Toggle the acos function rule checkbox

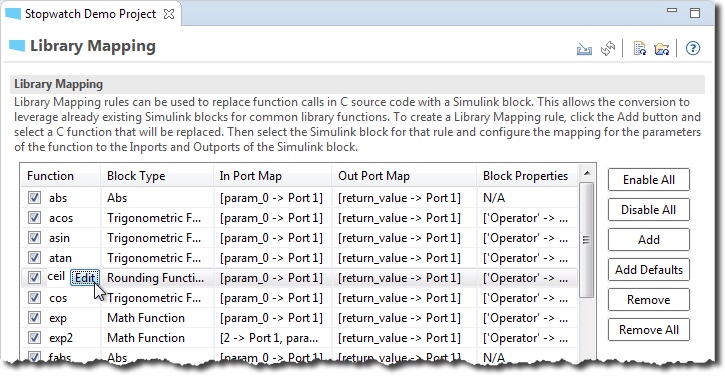[x=34, y=218]
